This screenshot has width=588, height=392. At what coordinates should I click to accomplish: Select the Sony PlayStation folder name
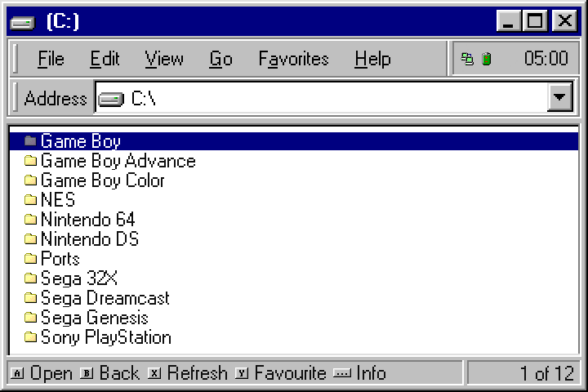[x=105, y=337]
